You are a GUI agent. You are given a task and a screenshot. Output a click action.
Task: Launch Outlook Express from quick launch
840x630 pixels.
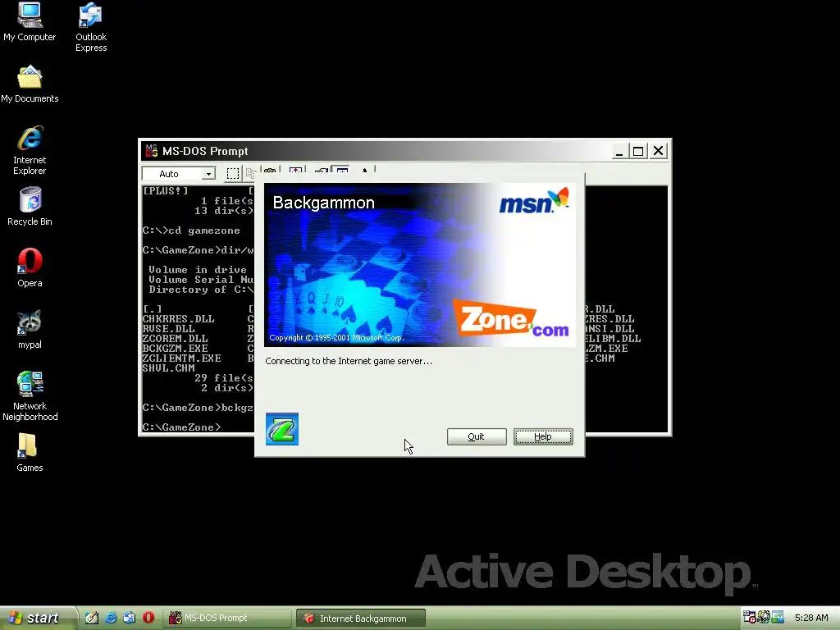click(x=129, y=618)
